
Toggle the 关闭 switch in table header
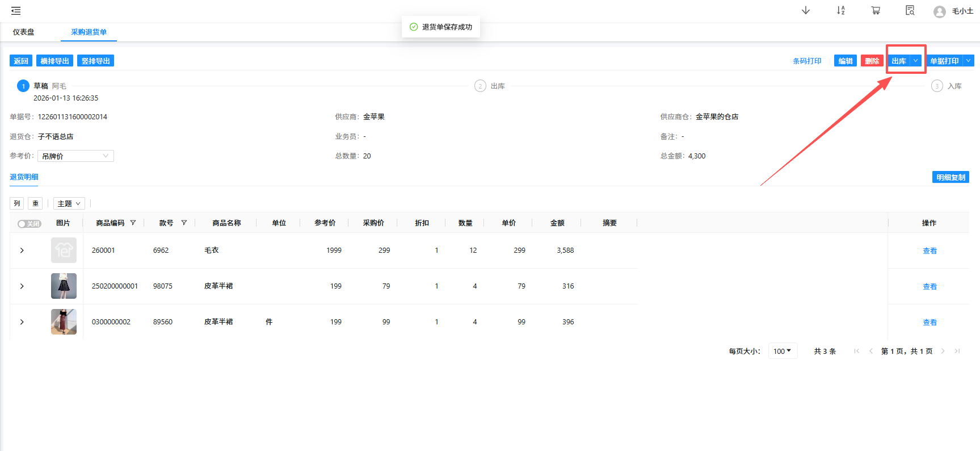29,224
